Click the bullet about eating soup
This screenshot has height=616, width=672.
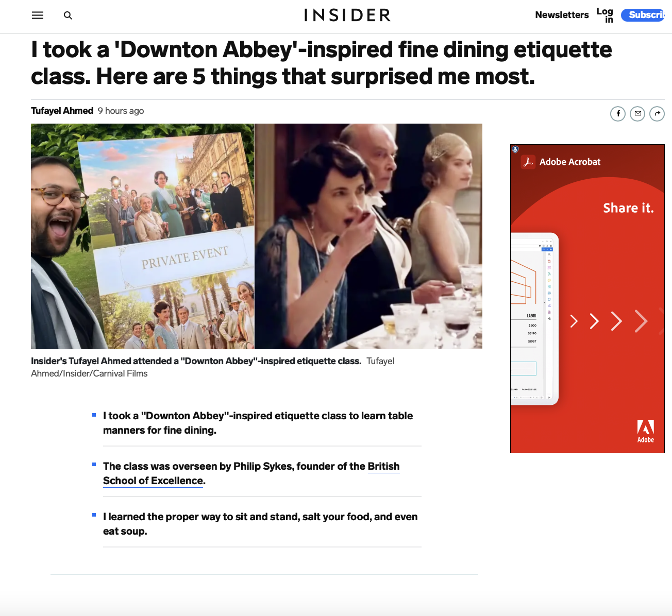pos(260,524)
